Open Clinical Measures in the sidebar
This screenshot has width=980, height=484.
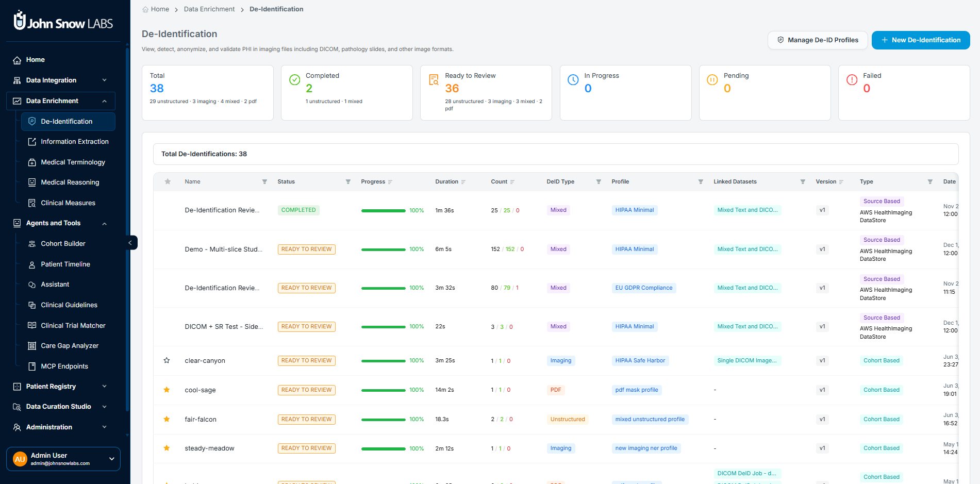pos(68,203)
